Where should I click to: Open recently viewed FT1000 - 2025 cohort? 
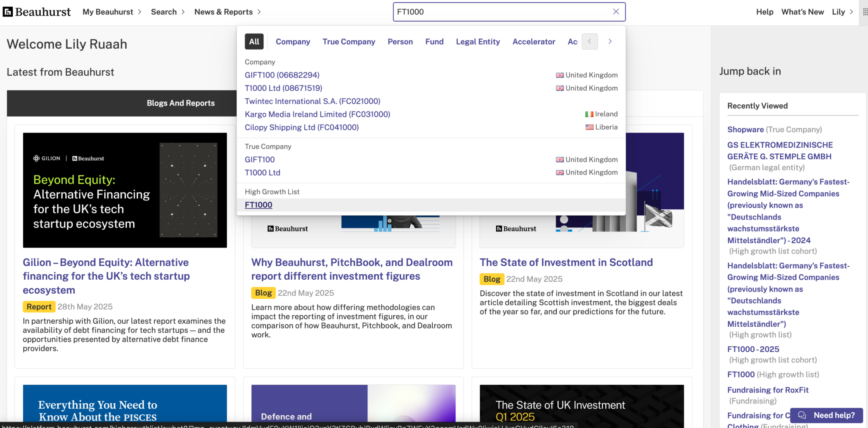[x=753, y=349]
